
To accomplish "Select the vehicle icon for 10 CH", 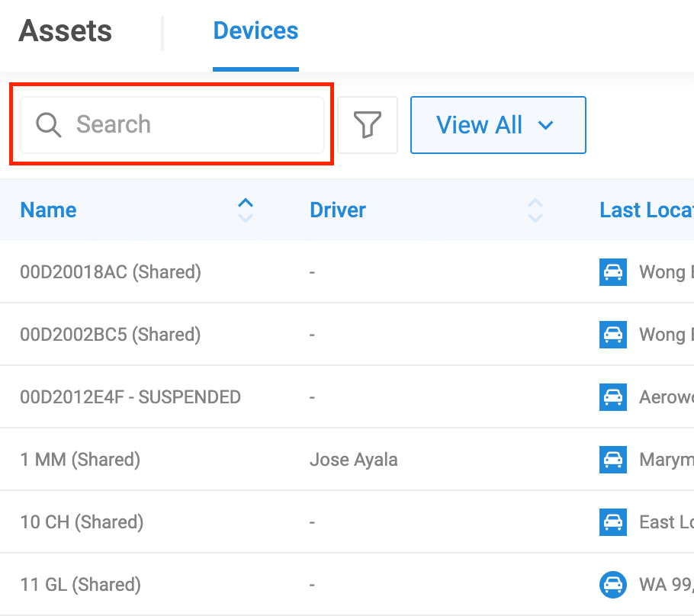I will [x=612, y=522].
